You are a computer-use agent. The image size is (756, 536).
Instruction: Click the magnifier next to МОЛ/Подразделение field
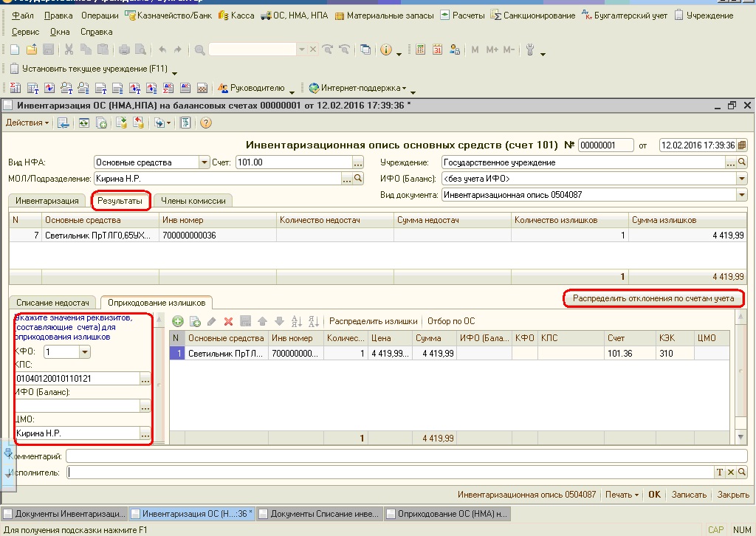coord(359,179)
